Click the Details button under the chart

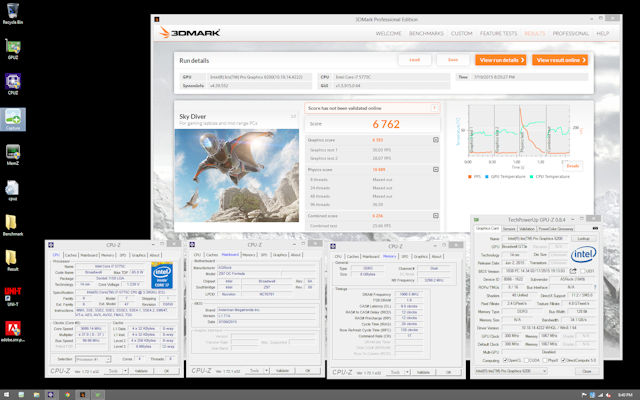coord(573,166)
